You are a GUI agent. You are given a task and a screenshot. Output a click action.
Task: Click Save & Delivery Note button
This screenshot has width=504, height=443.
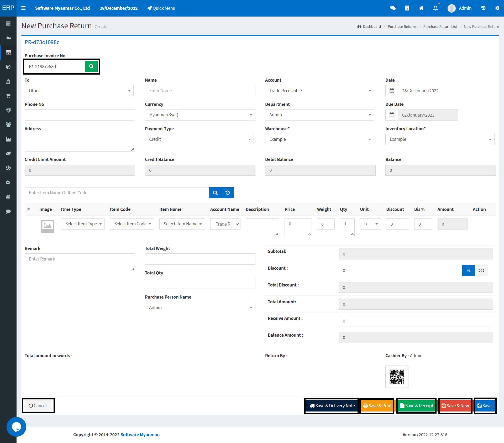[332, 406]
